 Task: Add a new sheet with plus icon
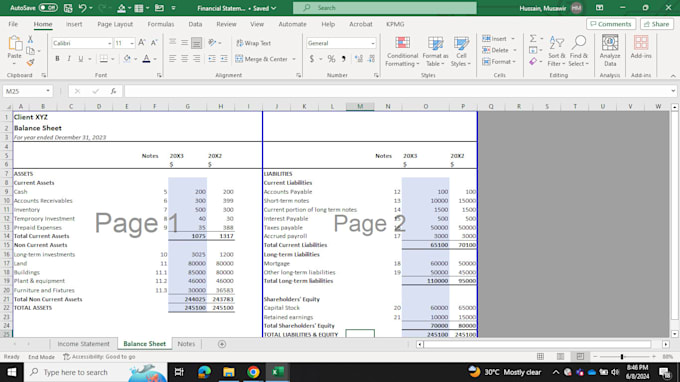pos(222,344)
